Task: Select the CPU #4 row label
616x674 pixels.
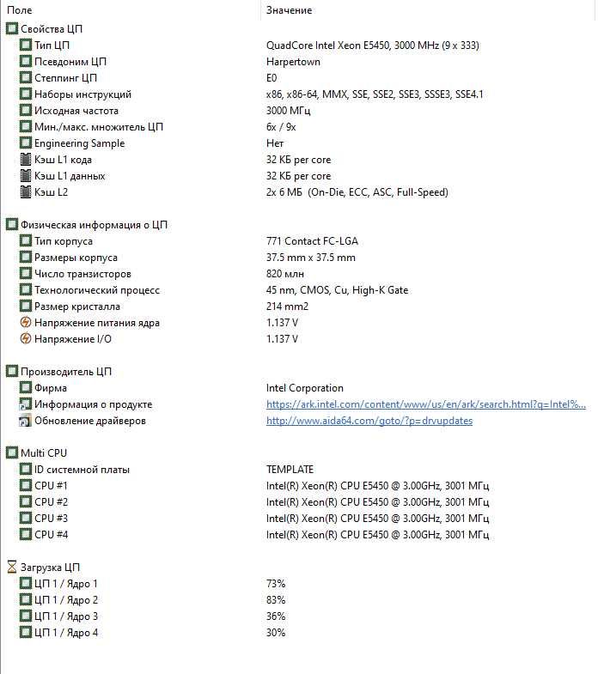Action: pyautogui.click(x=51, y=535)
